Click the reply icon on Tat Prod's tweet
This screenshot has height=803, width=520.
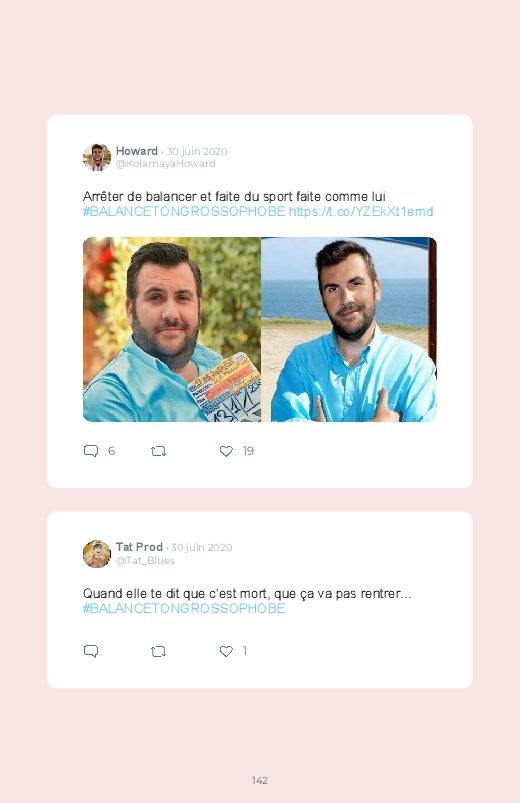(91, 651)
